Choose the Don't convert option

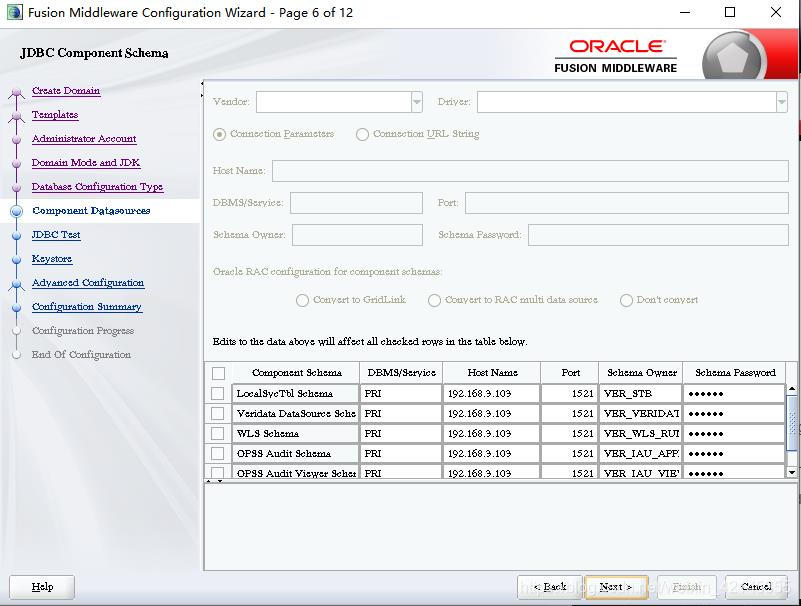(x=626, y=300)
